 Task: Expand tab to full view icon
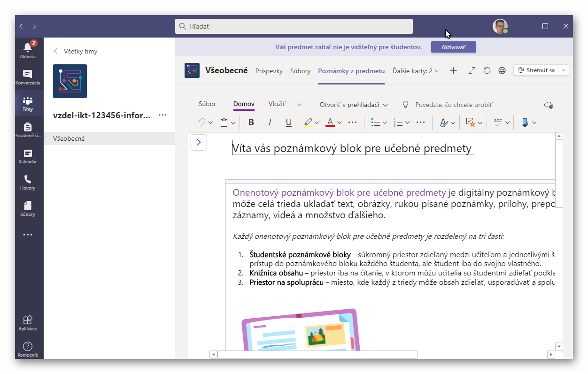point(472,71)
